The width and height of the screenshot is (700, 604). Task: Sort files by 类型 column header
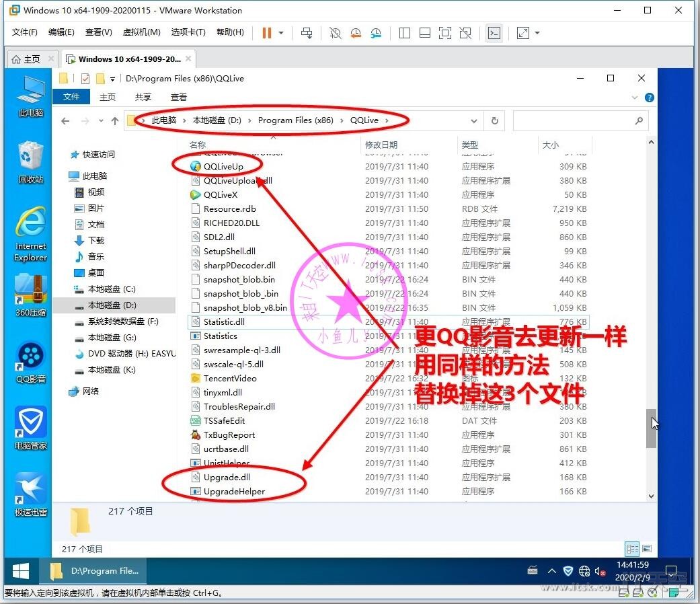coord(497,145)
